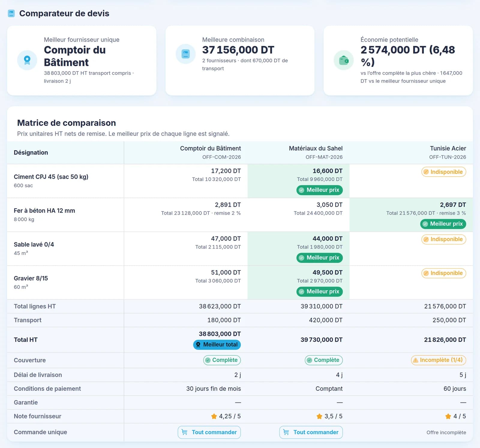The image size is (480, 448).
Task: Click the Complète check icon under Comptoir du Bâtiment
Action: [208, 360]
